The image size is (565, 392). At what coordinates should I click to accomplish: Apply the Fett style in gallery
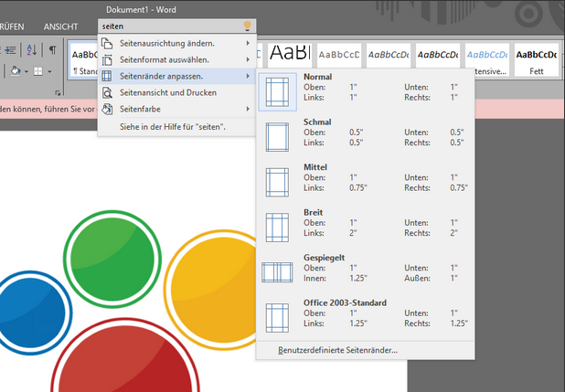point(536,59)
